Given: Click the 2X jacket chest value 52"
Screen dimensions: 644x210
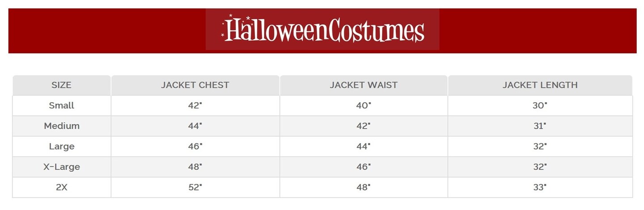Looking at the screenshot, I should (195, 188).
